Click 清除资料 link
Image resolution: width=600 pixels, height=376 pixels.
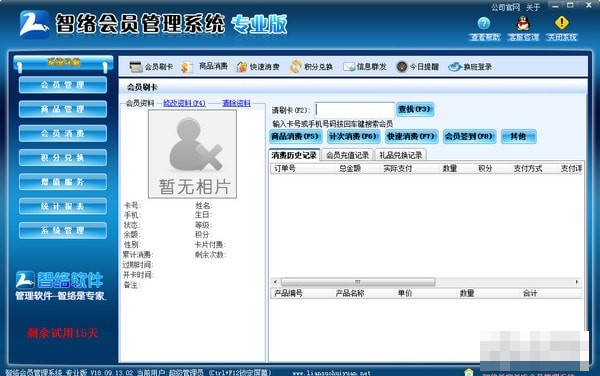(x=236, y=103)
